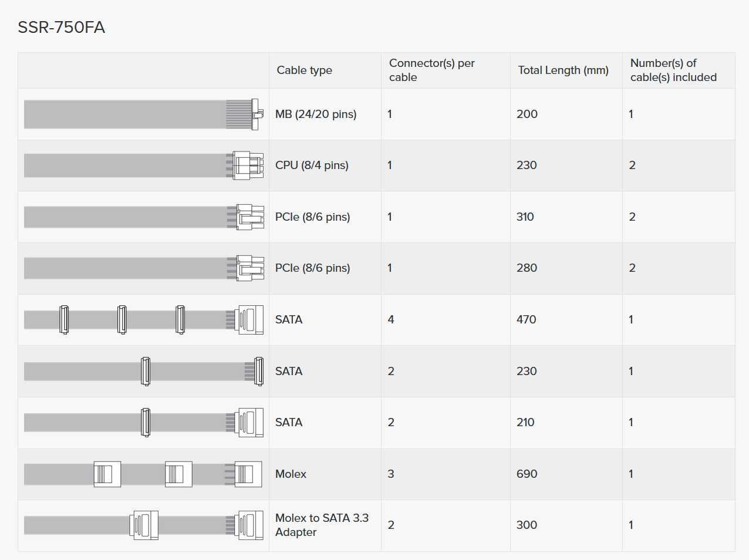Click the MB 24/20 pins cable illustration

[x=144, y=114]
